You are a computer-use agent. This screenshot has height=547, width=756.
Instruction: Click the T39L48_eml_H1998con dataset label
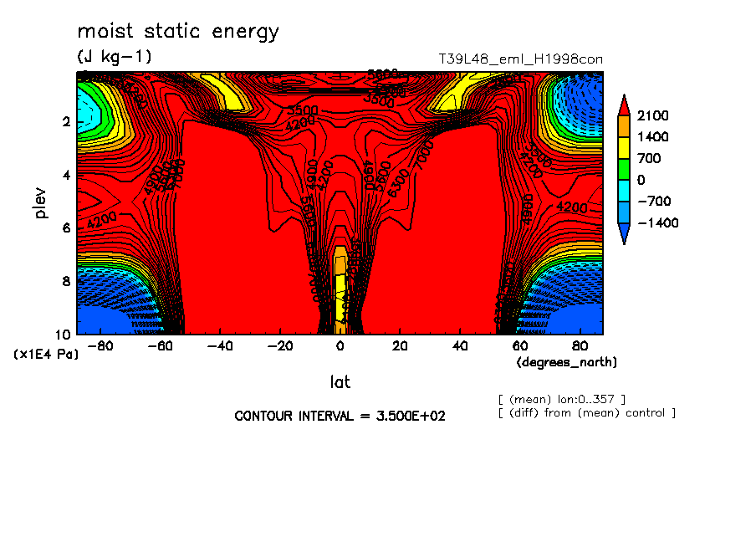(520, 59)
